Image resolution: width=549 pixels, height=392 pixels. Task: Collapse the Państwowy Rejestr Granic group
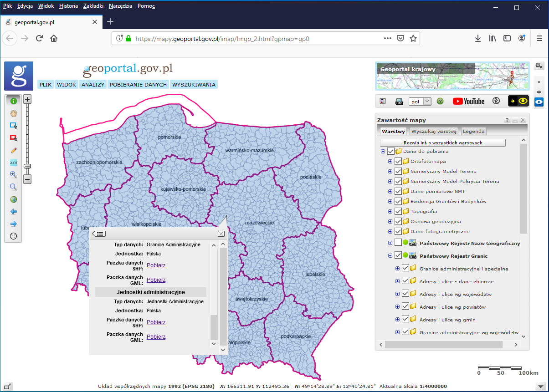pyautogui.click(x=390, y=255)
